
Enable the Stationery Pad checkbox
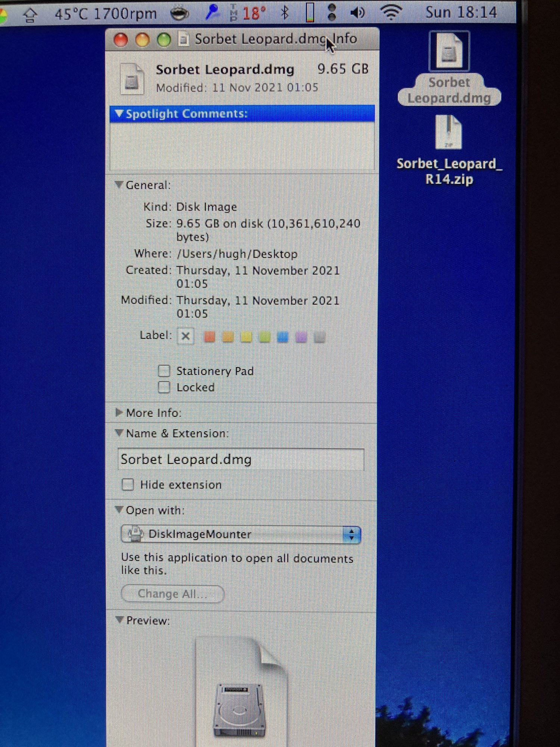164,371
